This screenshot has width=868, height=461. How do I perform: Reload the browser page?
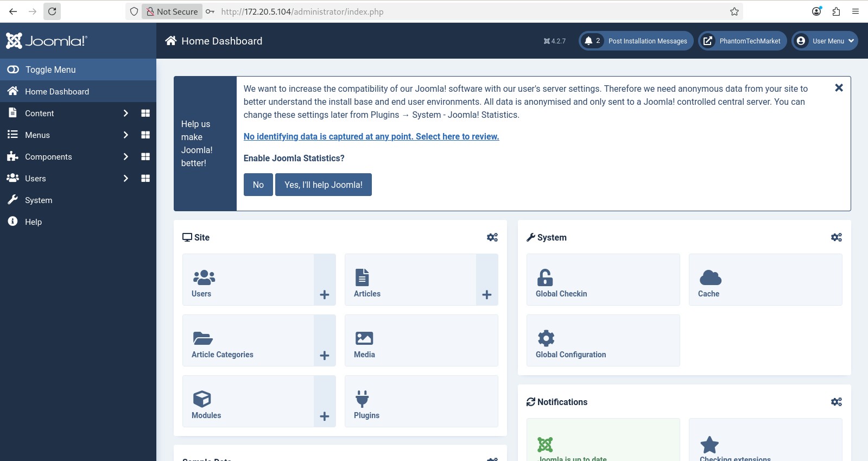pyautogui.click(x=52, y=11)
